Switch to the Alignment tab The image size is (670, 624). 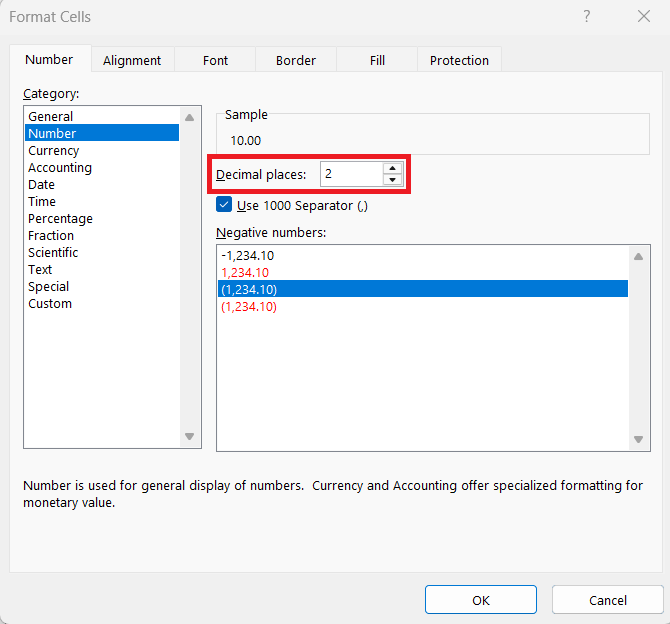point(132,60)
